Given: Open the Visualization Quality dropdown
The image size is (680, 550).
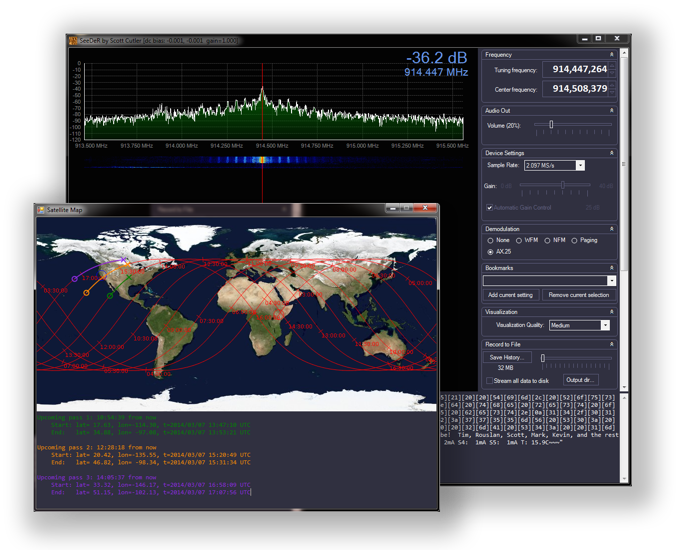Looking at the screenshot, I should (x=605, y=325).
